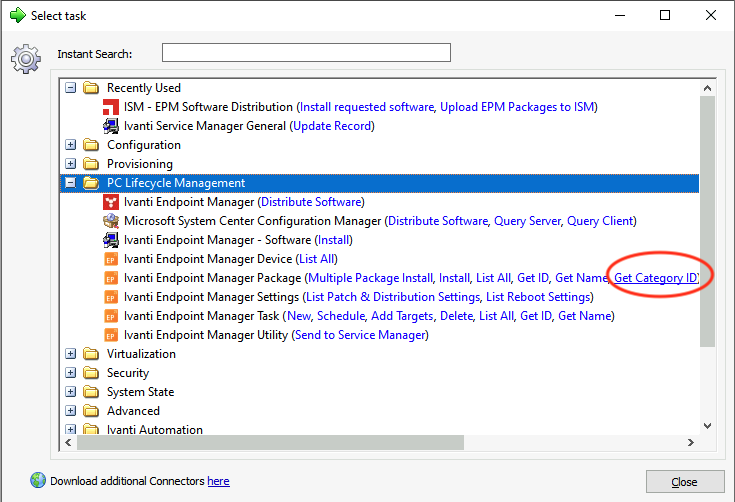Click the green arrow Select task title icon
The image size is (735, 502).
pos(17,15)
